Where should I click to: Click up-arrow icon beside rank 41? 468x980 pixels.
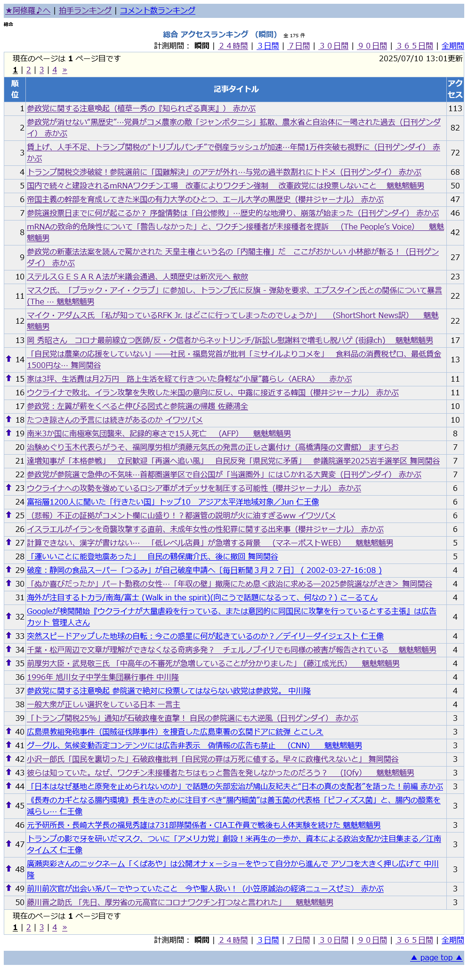pyautogui.click(x=8, y=744)
